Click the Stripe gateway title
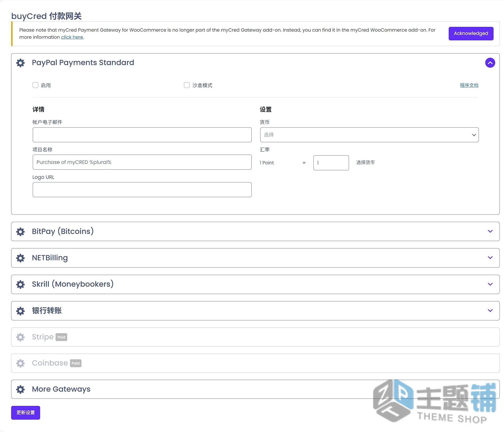 point(43,337)
